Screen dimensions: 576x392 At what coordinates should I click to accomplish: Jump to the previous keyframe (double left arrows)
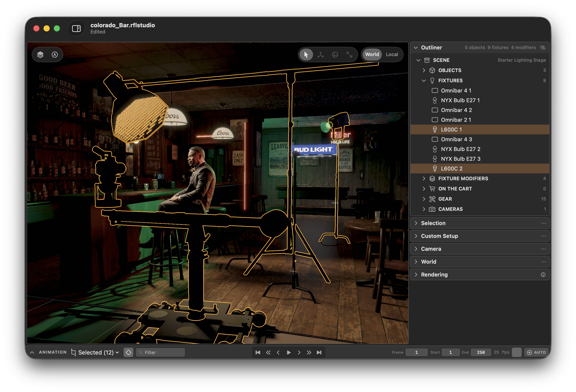268,352
